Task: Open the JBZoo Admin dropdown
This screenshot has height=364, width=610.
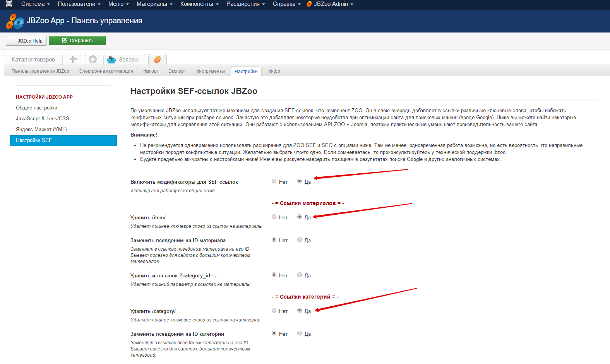Action: pyautogui.click(x=330, y=4)
